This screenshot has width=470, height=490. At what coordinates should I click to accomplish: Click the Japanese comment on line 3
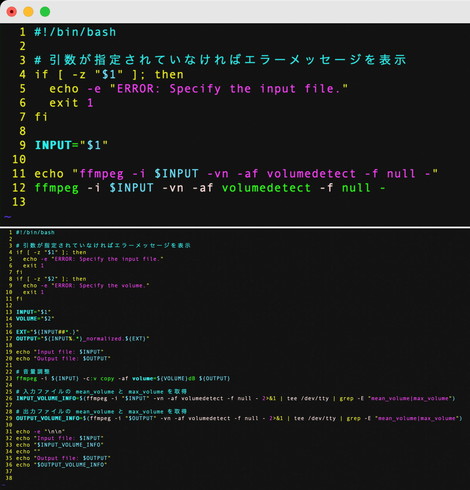coord(220,60)
